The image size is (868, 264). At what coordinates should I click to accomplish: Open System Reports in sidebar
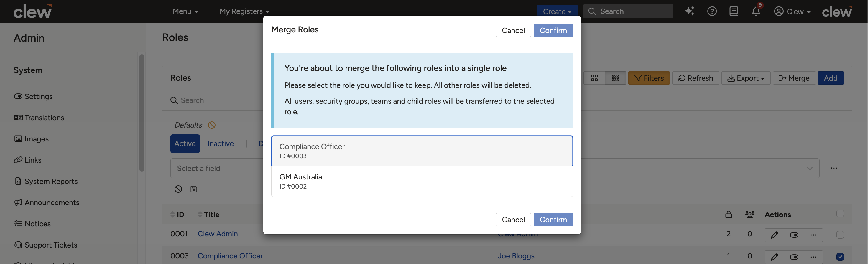[x=46, y=181]
